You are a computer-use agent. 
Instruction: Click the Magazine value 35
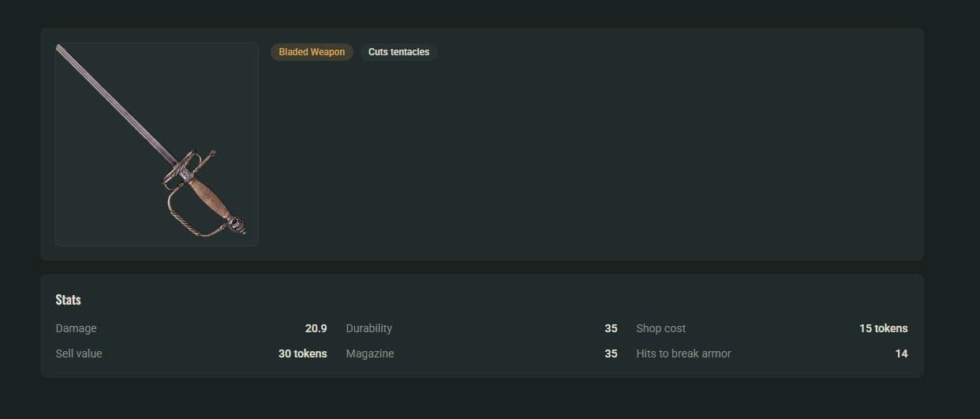tap(611, 354)
